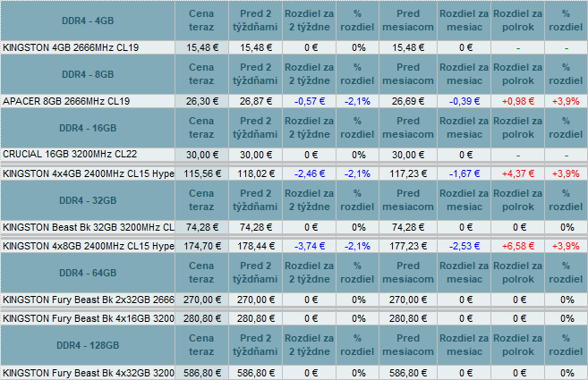Select current price 26,30 € for APACER
The image size is (588, 380).
[201, 101]
